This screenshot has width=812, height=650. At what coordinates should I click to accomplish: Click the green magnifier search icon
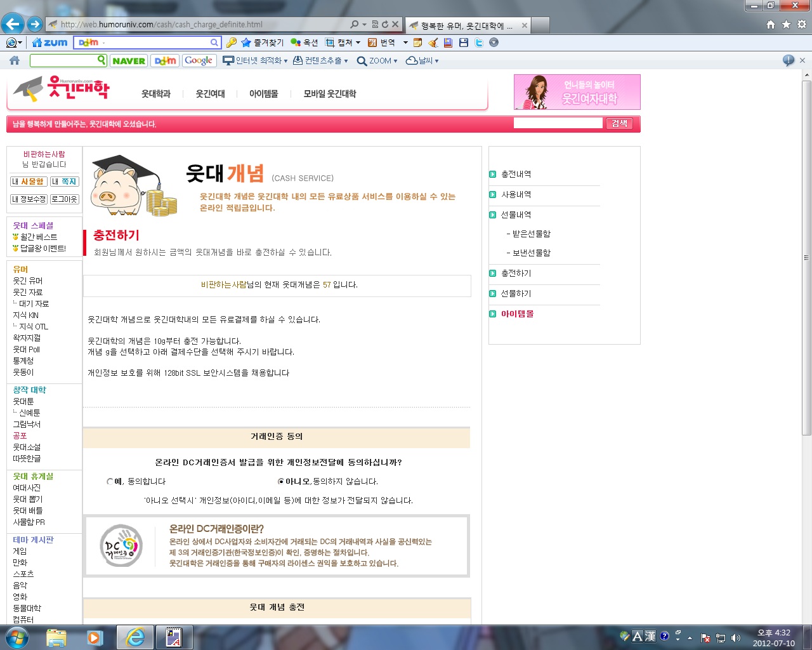pos(101,60)
